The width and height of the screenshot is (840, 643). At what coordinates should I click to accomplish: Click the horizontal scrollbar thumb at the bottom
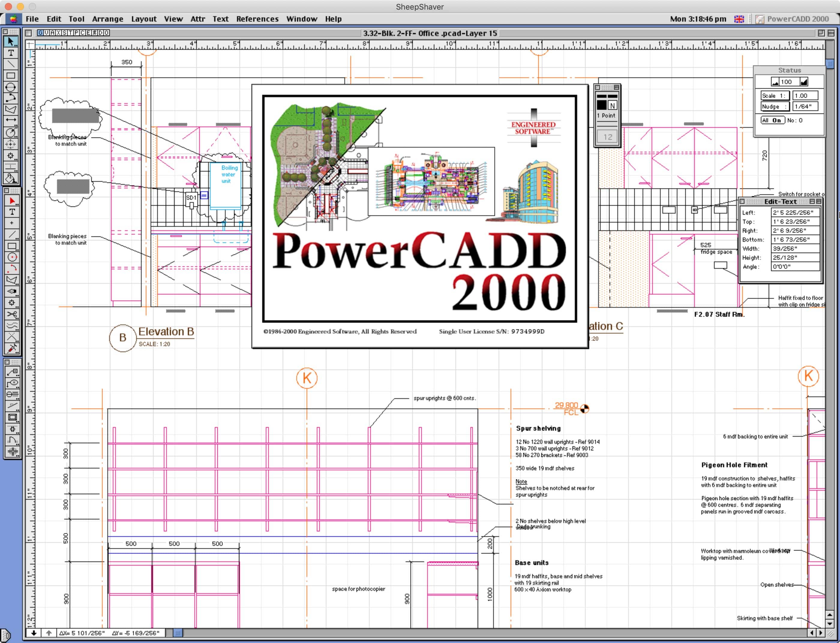click(x=177, y=633)
